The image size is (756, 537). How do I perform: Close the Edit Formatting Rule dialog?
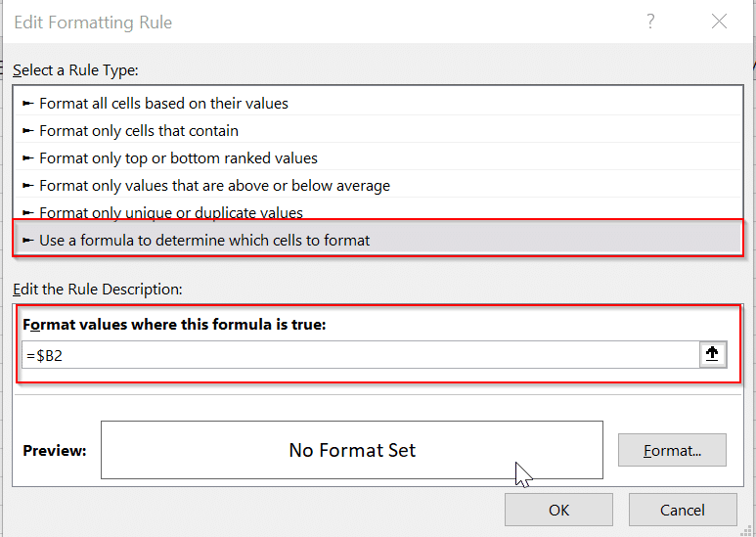720,22
